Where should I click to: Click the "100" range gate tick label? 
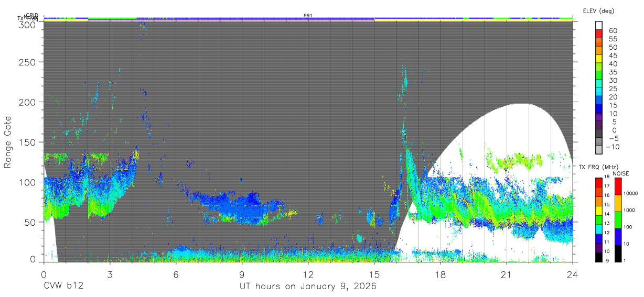click(x=28, y=182)
